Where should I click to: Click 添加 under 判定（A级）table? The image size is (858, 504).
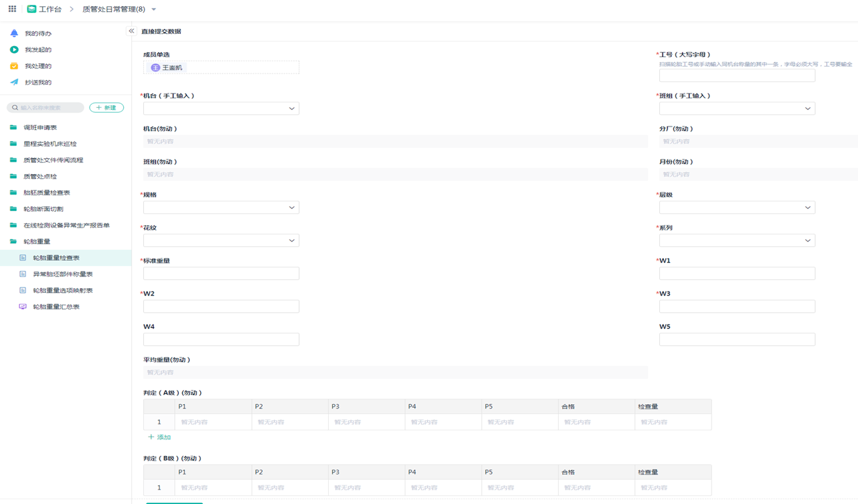click(159, 437)
